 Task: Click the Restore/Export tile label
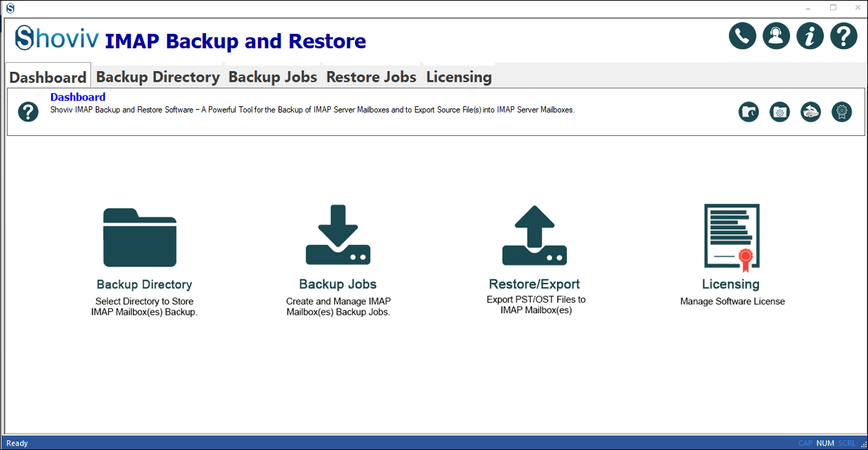click(534, 284)
